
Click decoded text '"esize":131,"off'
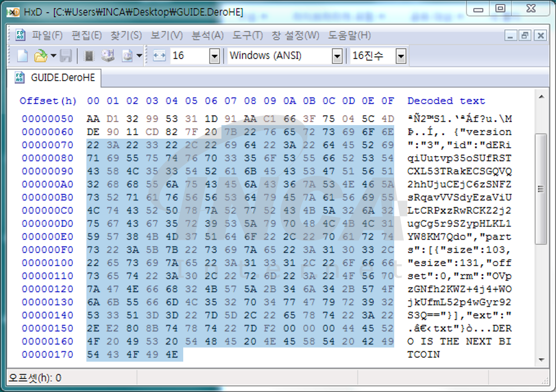point(459,263)
